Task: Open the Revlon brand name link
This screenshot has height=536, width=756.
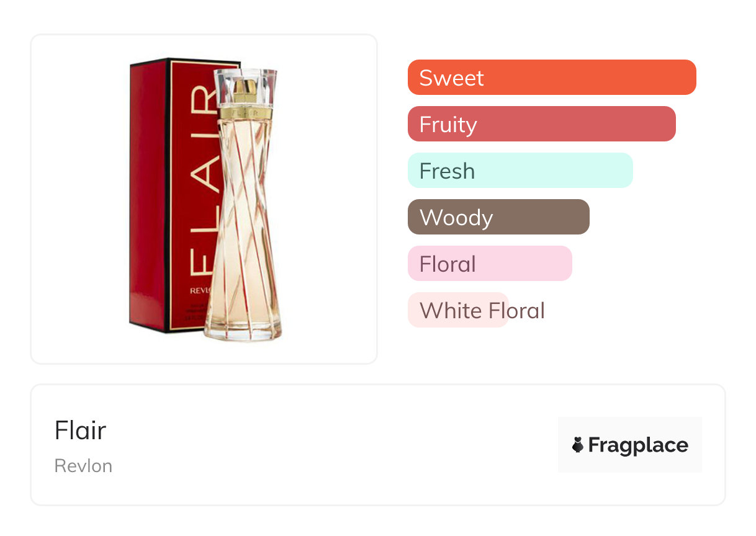Action: tap(83, 466)
